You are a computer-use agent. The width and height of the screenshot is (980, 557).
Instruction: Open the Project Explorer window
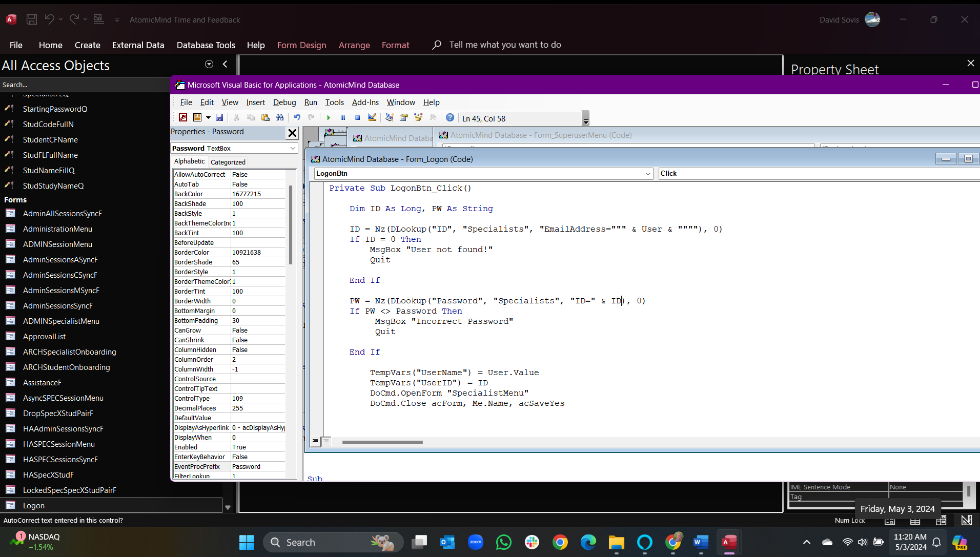390,117
